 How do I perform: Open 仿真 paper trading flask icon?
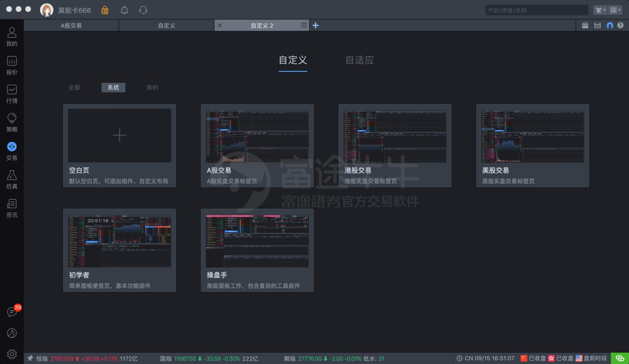coord(12,179)
